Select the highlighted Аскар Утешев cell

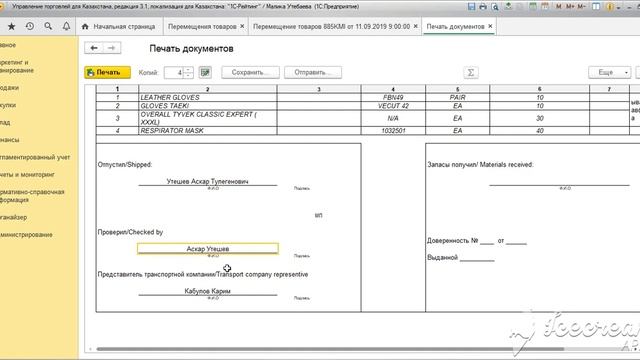coord(208,249)
